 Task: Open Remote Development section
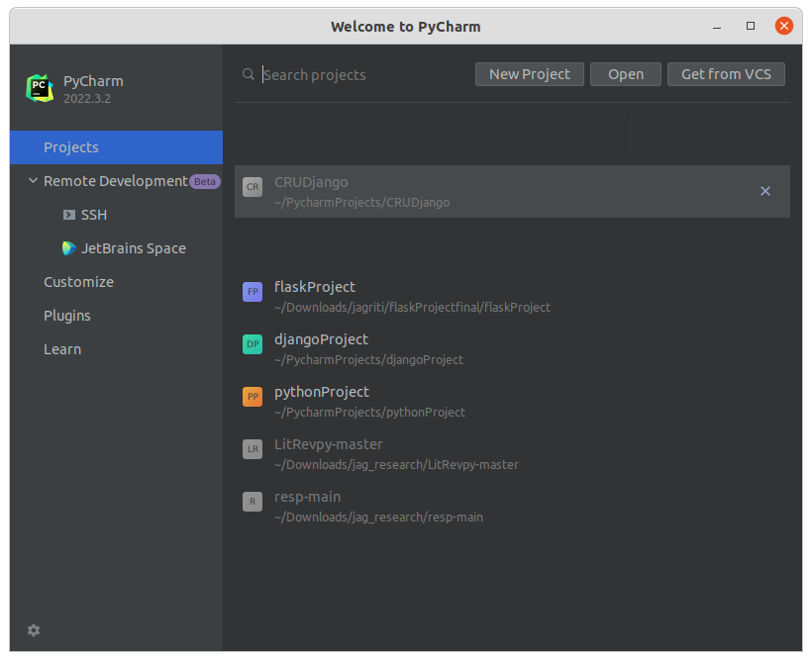pos(117,181)
